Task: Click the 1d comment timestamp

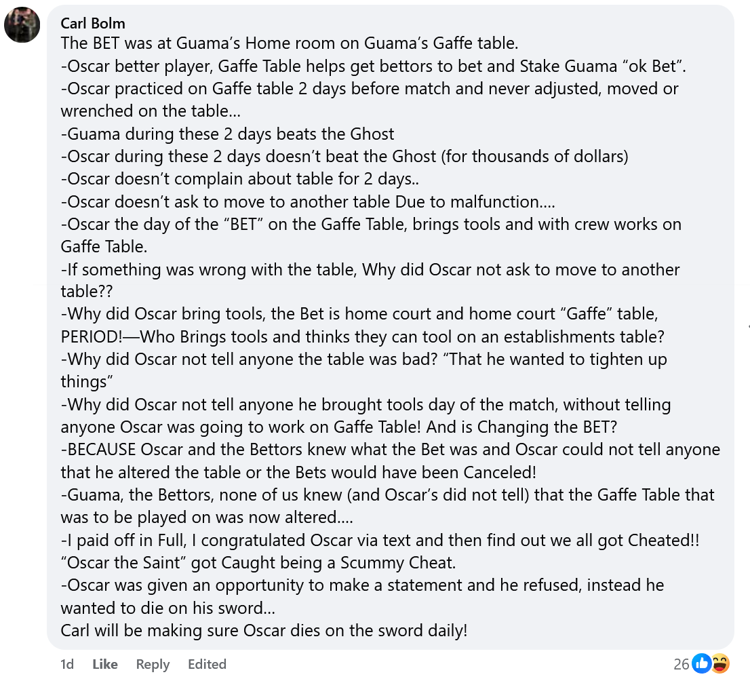Action: pos(67,664)
